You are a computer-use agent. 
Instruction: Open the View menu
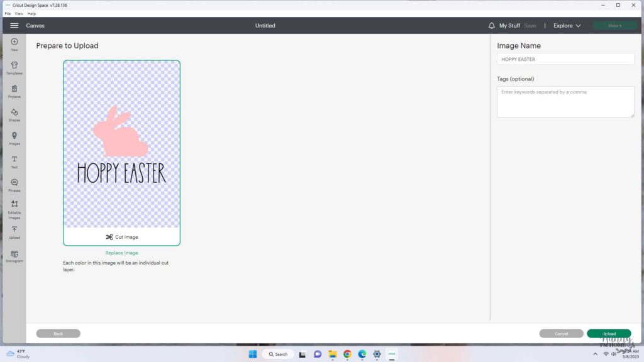(19, 14)
